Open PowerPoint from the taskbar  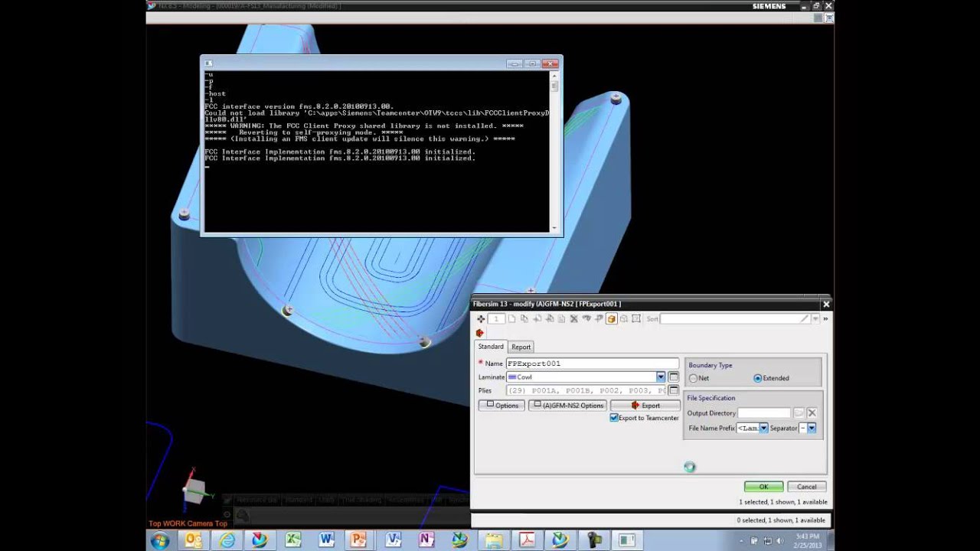(x=359, y=540)
